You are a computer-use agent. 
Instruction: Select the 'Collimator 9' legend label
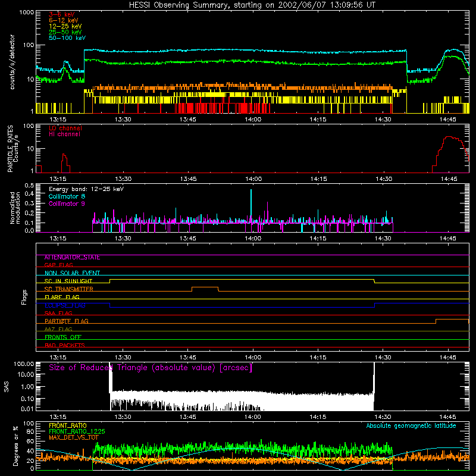[67, 203]
